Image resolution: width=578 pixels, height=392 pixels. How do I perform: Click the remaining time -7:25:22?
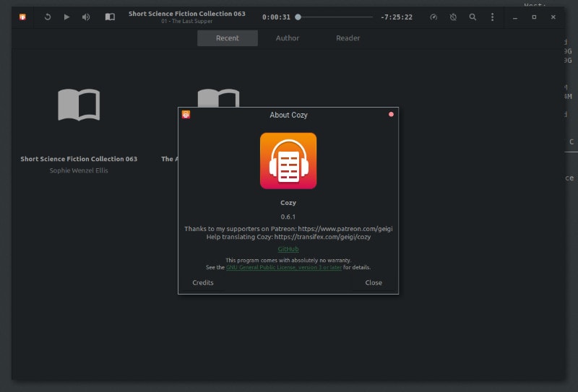pyautogui.click(x=397, y=17)
